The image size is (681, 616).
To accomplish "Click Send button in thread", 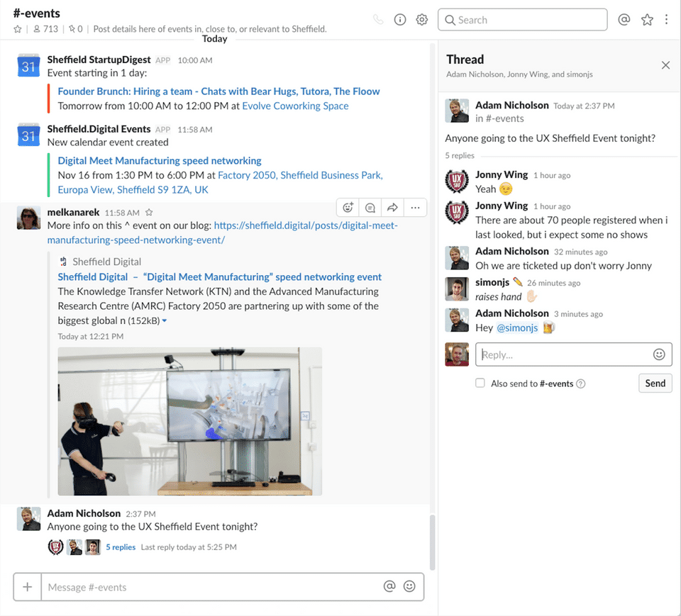I will point(655,383).
